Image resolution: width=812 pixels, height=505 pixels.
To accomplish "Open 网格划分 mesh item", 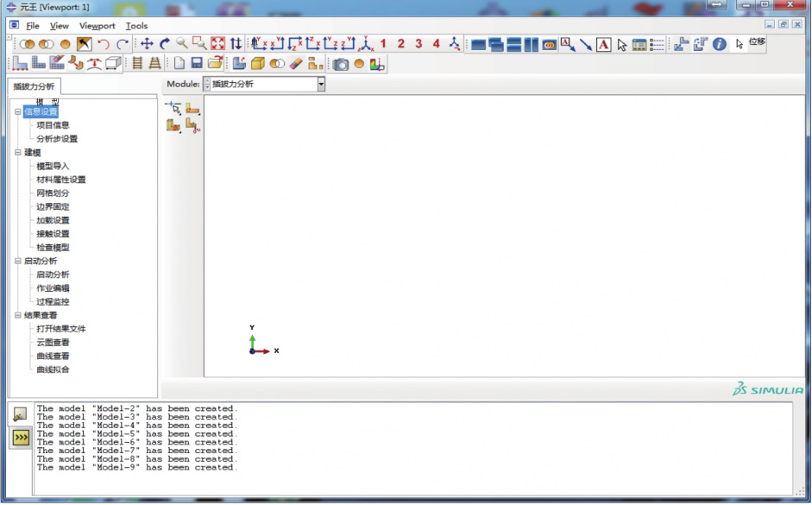I will pos(53,193).
